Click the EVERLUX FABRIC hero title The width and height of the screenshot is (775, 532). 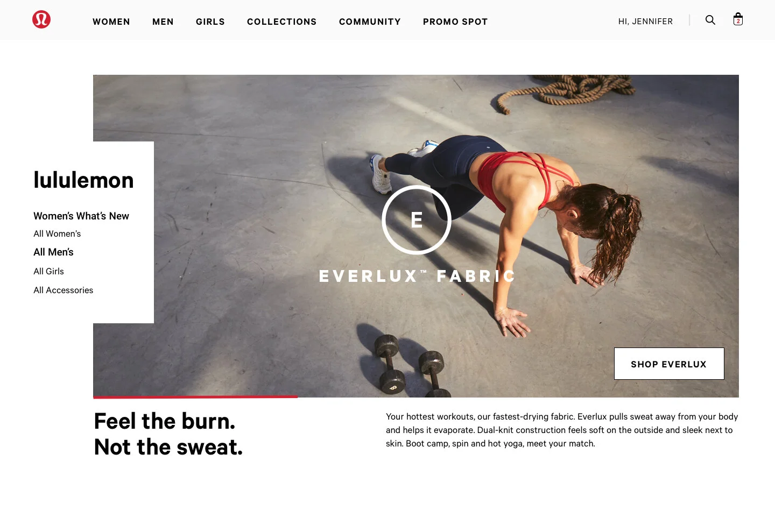point(417,276)
